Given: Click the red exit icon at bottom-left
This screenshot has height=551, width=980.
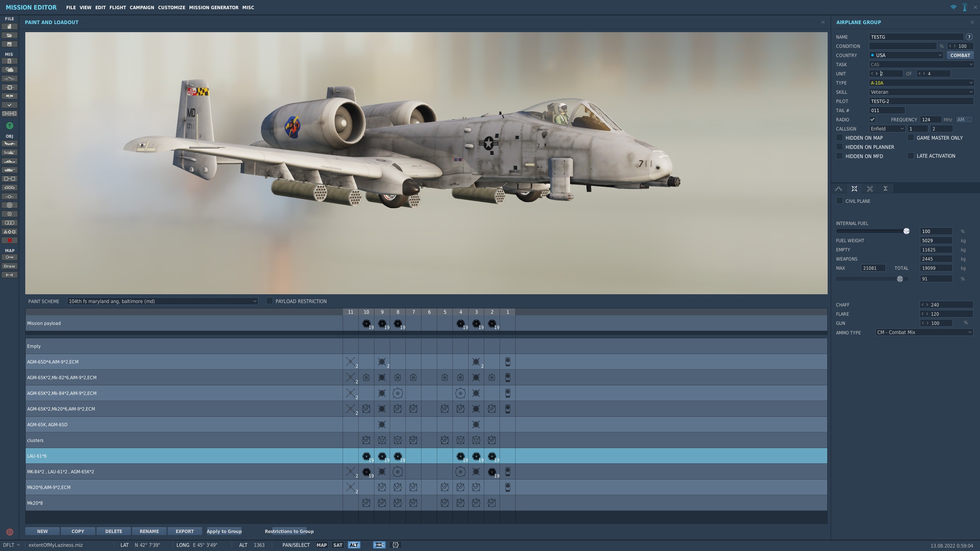Looking at the screenshot, I should click(x=10, y=532).
